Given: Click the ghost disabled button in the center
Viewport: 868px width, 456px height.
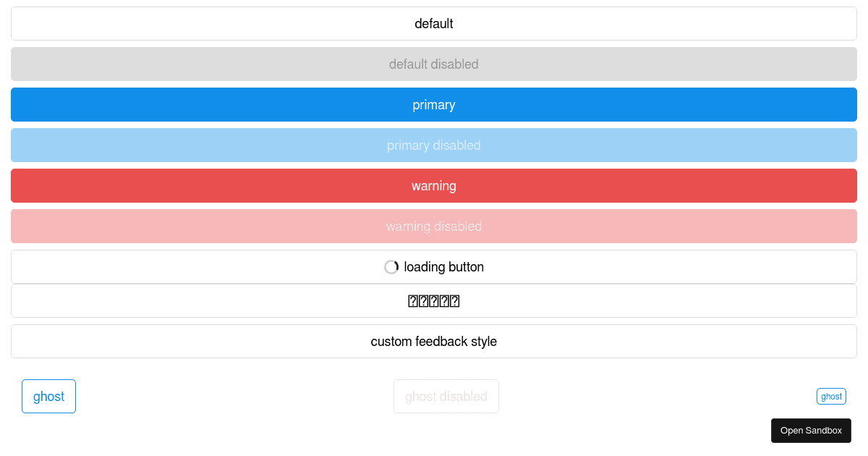Looking at the screenshot, I should point(446,396).
